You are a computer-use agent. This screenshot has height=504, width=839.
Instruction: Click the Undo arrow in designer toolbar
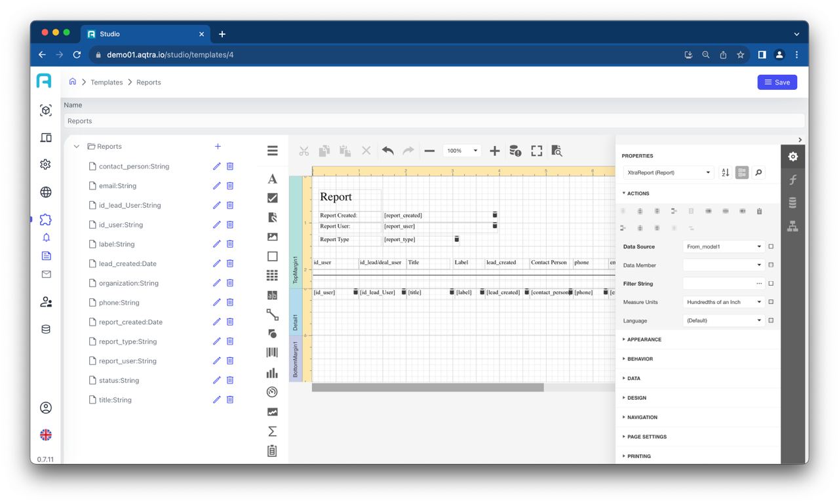click(x=388, y=151)
